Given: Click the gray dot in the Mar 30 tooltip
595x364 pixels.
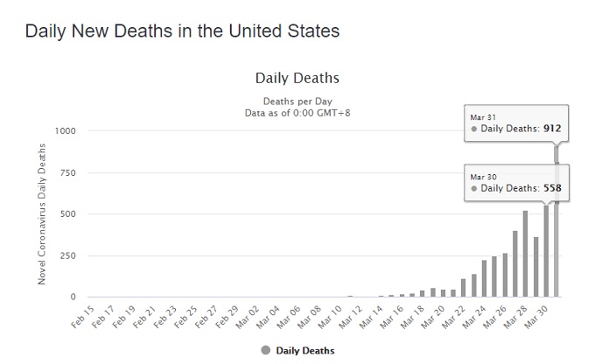Looking at the screenshot, I should (x=474, y=188).
